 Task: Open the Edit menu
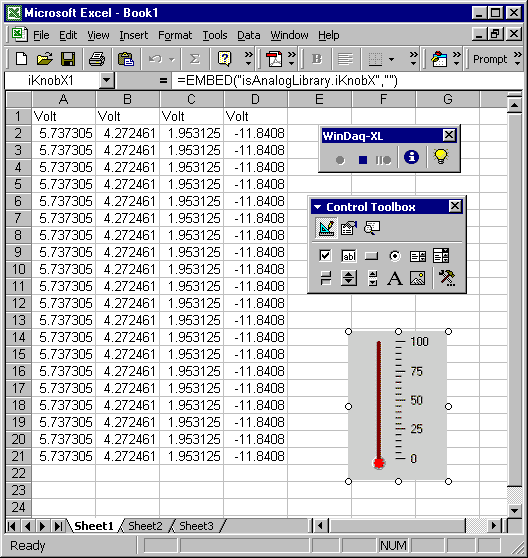point(68,35)
